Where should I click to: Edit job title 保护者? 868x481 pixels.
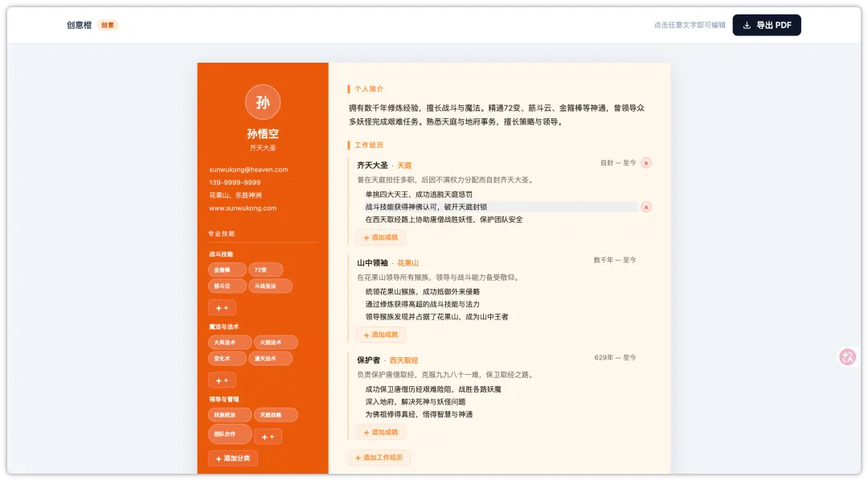(x=369, y=360)
